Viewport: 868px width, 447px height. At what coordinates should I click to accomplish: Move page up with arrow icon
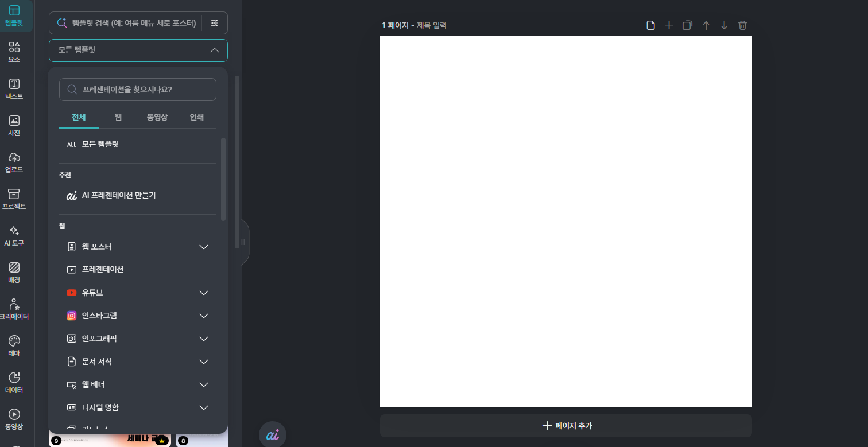[x=706, y=25]
